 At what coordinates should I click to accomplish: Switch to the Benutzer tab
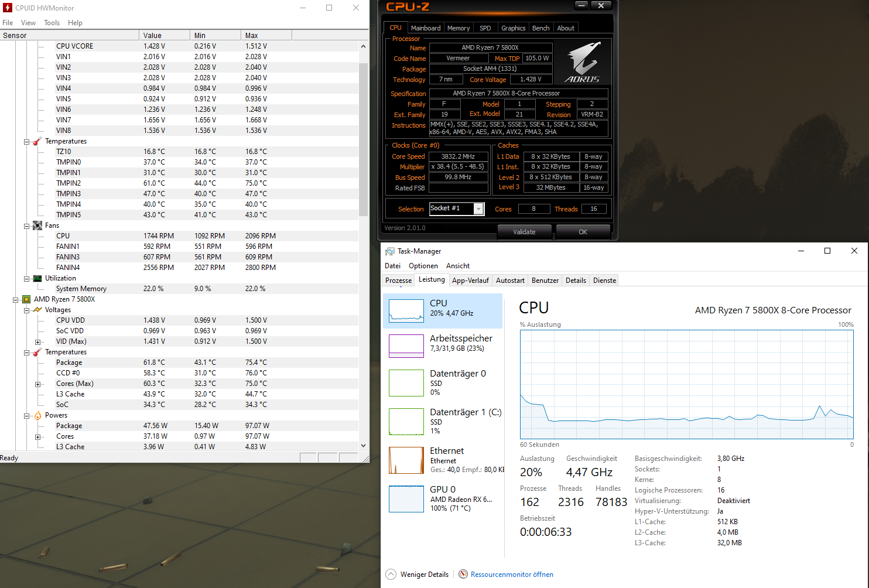click(x=545, y=281)
